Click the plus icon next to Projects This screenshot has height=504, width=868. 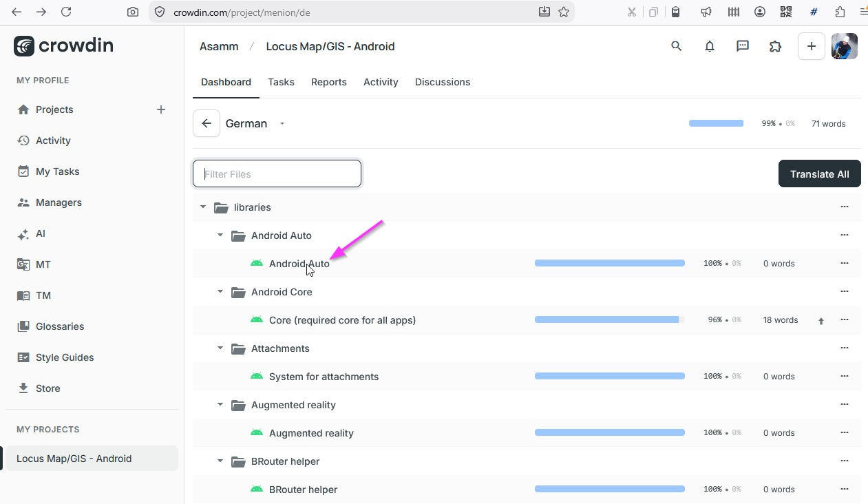pos(161,109)
